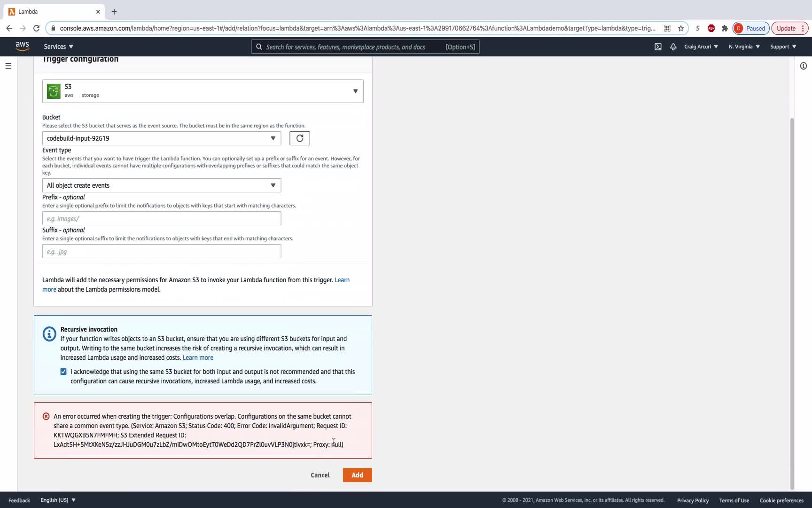Open the Privacy Policy link
The image size is (812, 508).
click(x=693, y=500)
